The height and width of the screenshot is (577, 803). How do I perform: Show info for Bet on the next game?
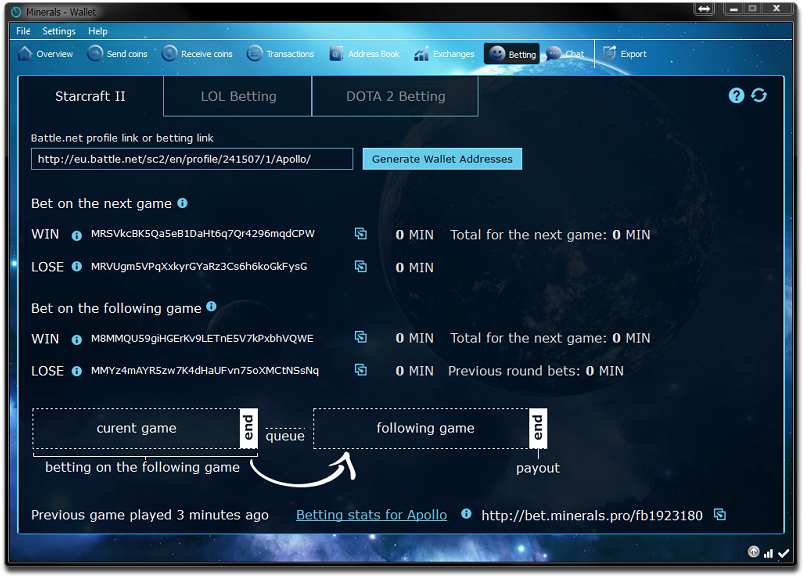coord(182,203)
